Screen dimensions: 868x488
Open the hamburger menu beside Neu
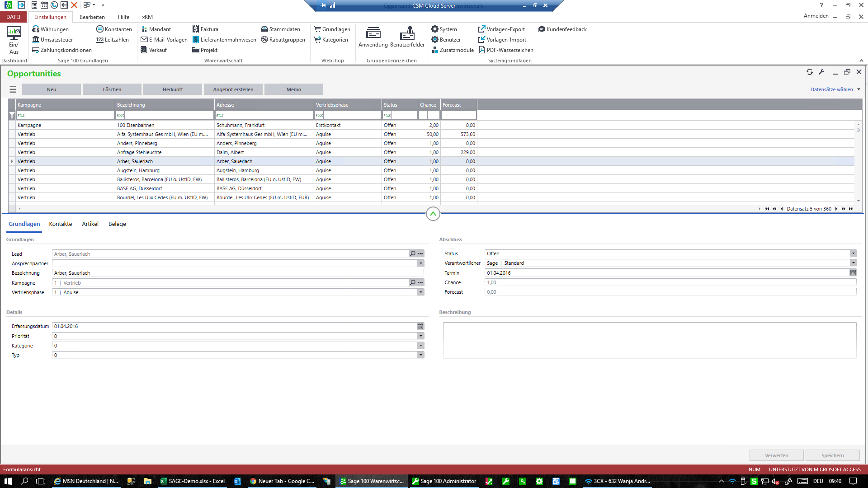click(x=13, y=89)
